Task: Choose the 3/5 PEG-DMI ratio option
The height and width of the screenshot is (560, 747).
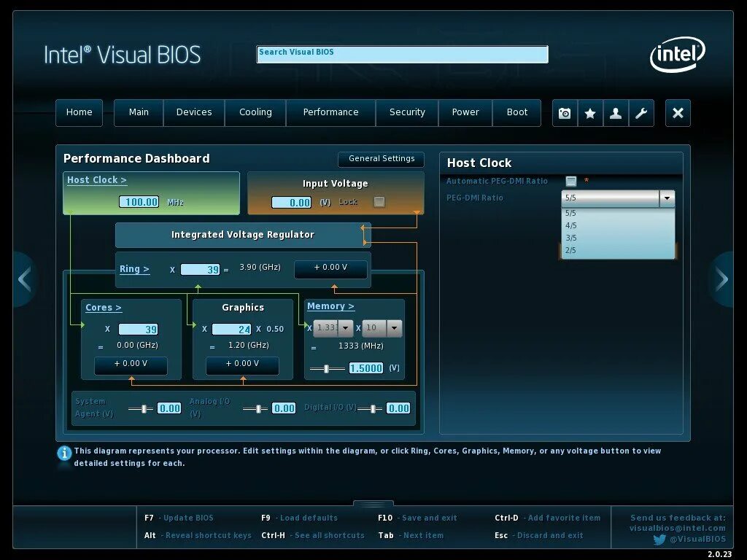Action: pos(618,238)
